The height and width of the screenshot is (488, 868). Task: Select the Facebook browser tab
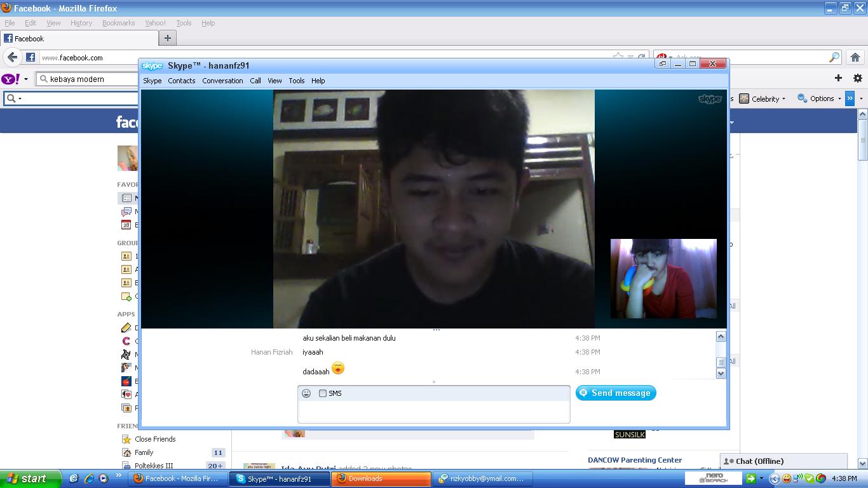click(x=79, y=38)
